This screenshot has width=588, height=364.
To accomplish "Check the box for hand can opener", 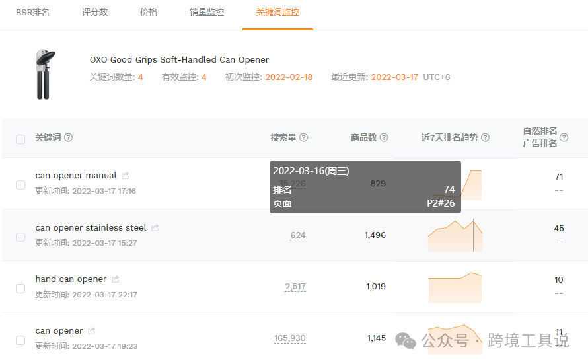I will pyautogui.click(x=20, y=289).
